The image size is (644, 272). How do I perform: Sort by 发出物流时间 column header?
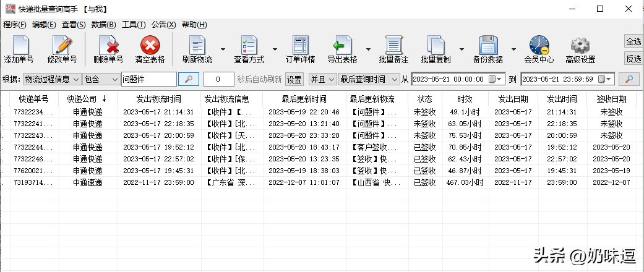tap(158, 99)
